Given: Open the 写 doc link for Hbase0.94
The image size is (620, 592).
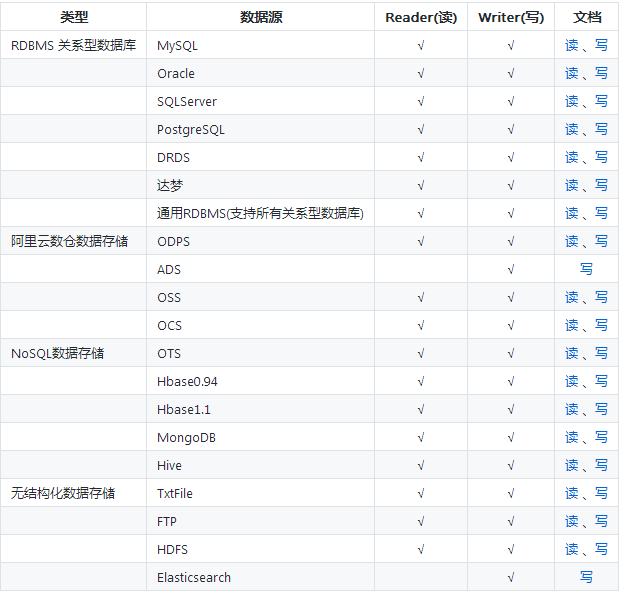Looking at the screenshot, I should 601,381.
